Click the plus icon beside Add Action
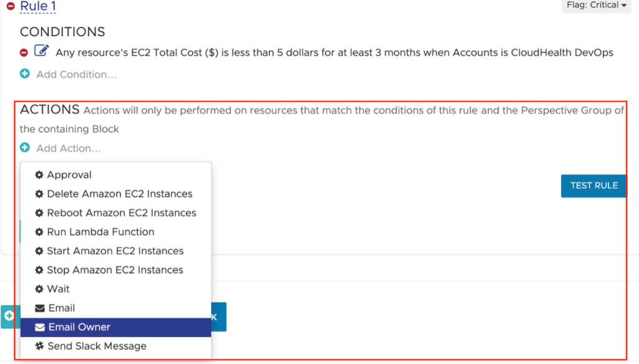The image size is (639, 364). [25, 148]
